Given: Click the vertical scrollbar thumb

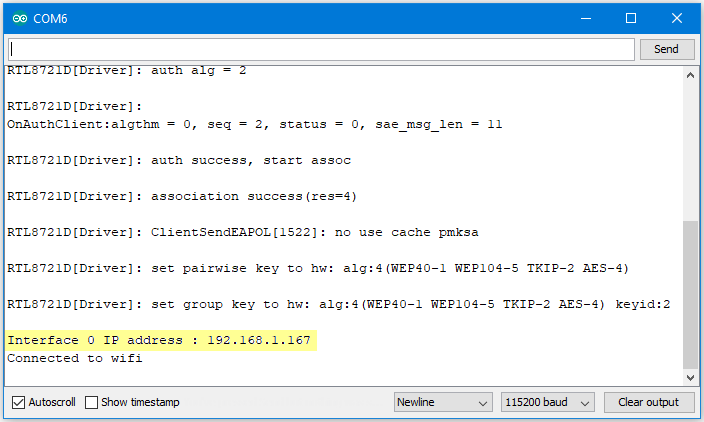Looking at the screenshot, I should [x=690, y=294].
